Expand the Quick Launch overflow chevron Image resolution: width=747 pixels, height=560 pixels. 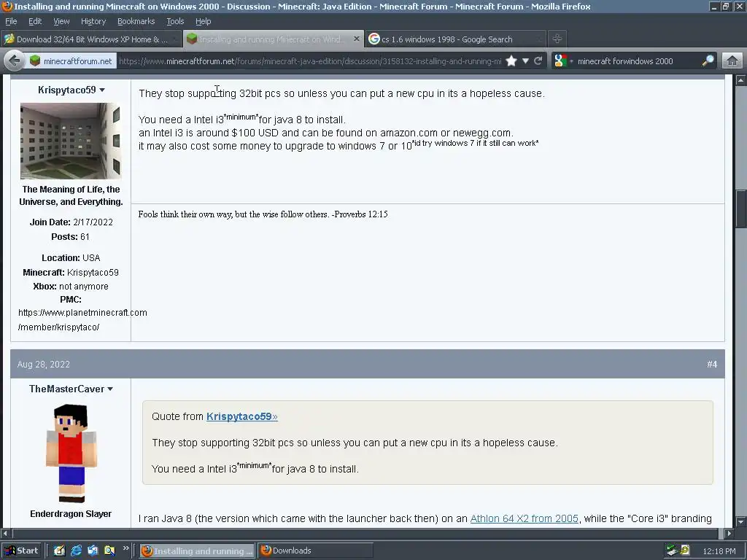[125, 548]
